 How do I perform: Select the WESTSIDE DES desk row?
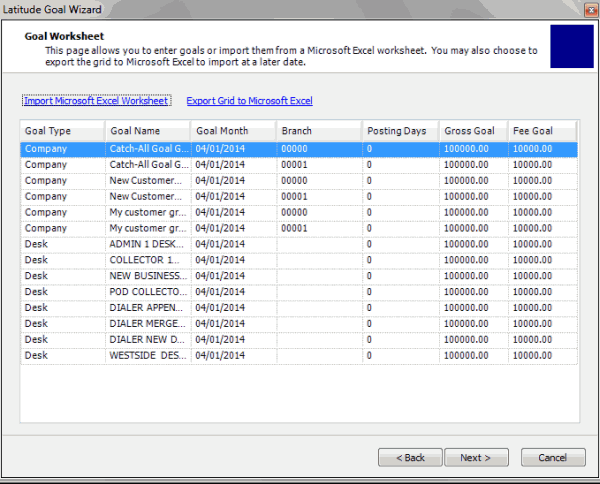click(x=148, y=355)
